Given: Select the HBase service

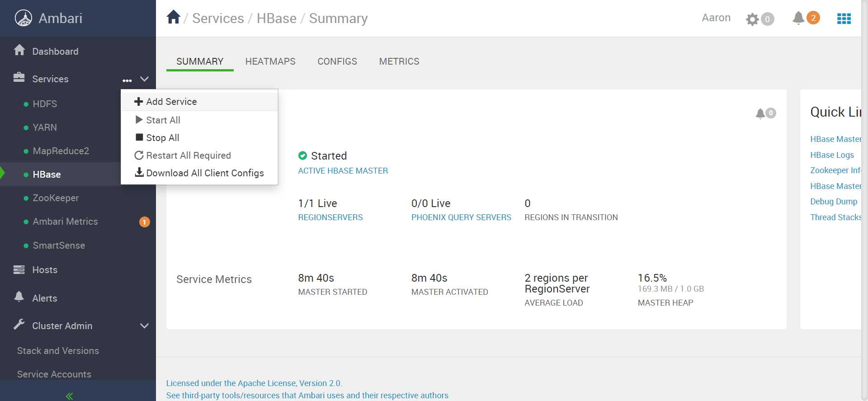Looking at the screenshot, I should tap(47, 175).
